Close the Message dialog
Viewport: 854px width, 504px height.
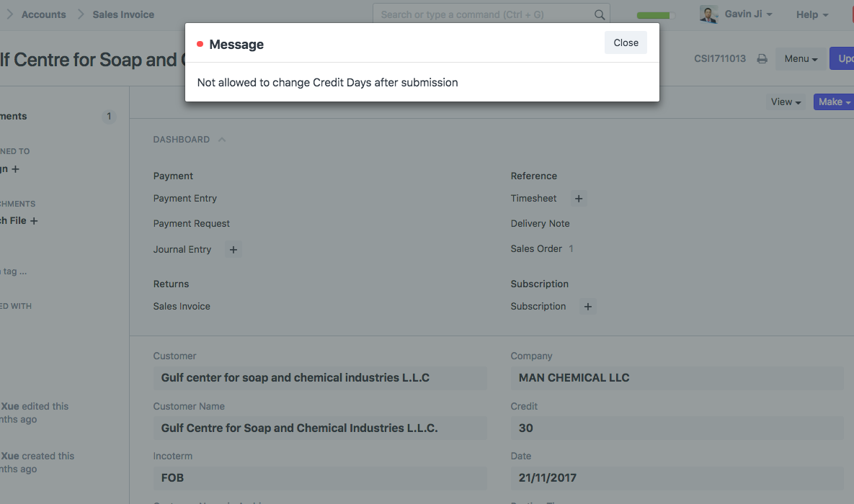click(x=626, y=43)
